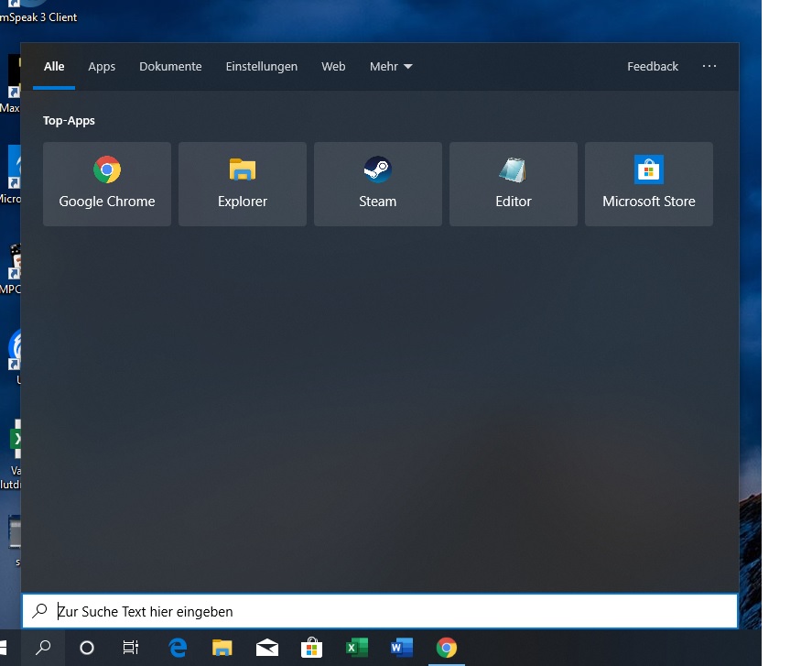This screenshot has width=812, height=666.
Task: Click the Top-Apps heading text
Action: click(x=69, y=121)
